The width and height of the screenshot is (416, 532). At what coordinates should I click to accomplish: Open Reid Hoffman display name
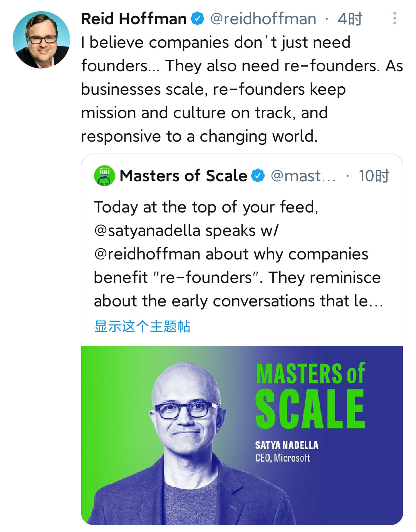tap(134, 18)
